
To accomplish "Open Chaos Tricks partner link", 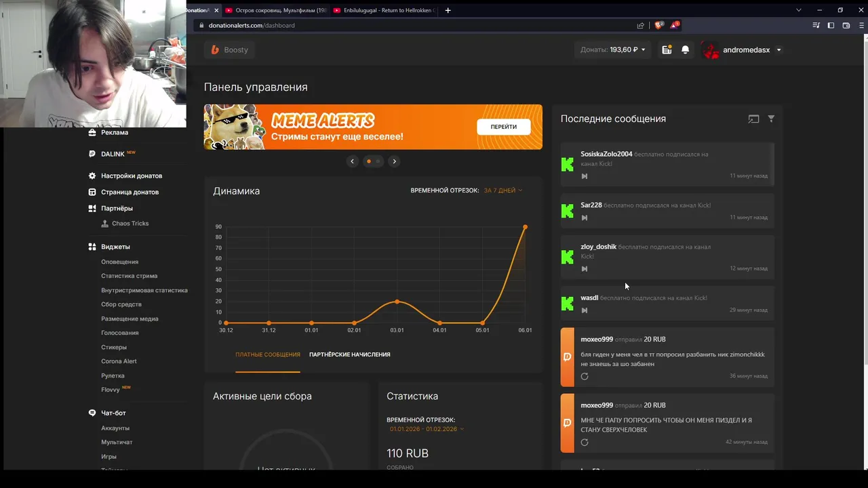I will pyautogui.click(x=130, y=224).
